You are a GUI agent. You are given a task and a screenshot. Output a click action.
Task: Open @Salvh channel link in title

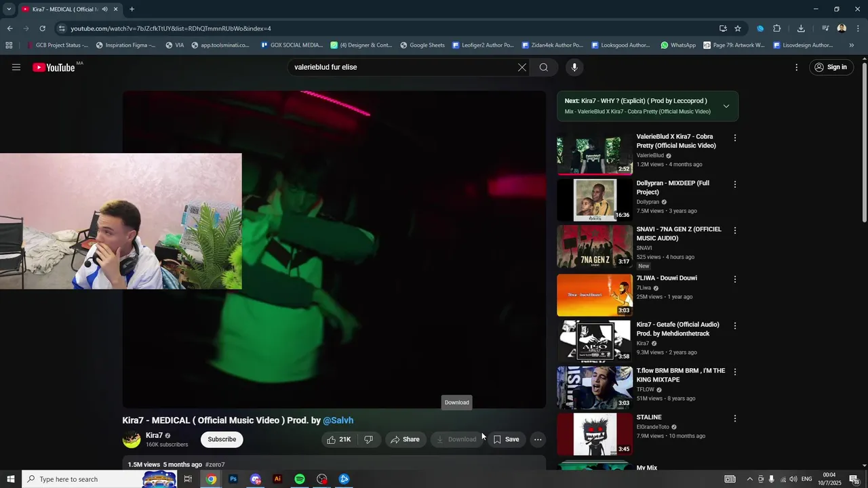(x=338, y=420)
